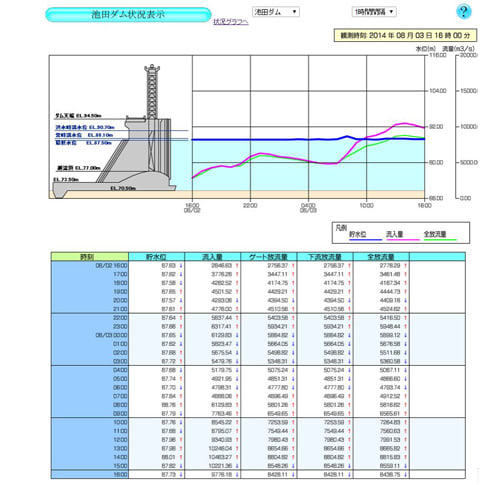
Task: Click the magenta inflow peak on graph
Action: [x=404, y=124]
